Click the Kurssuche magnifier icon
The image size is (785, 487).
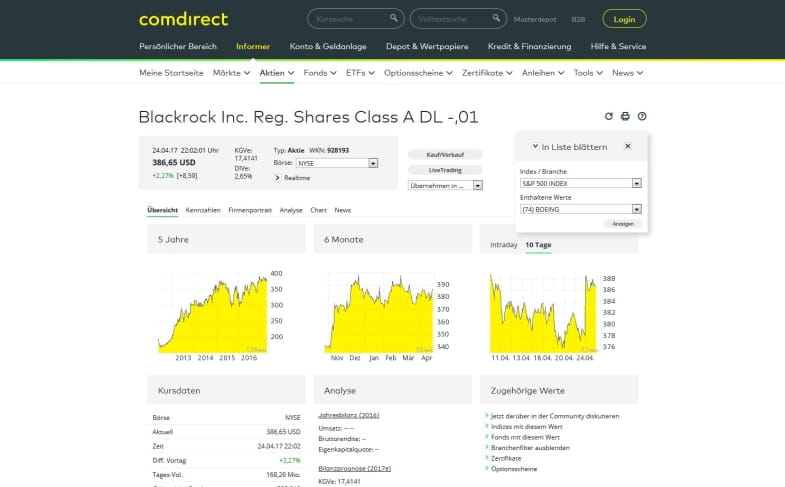click(394, 18)
